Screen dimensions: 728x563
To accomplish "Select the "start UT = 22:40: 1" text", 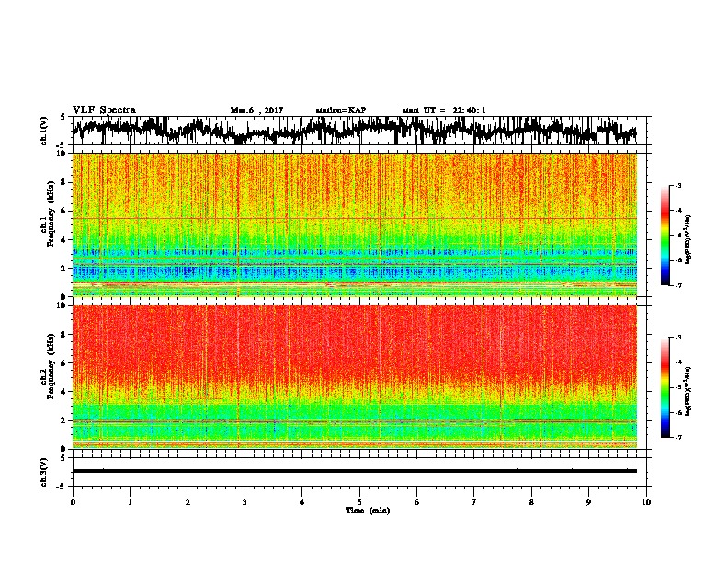I will [444, 110].
